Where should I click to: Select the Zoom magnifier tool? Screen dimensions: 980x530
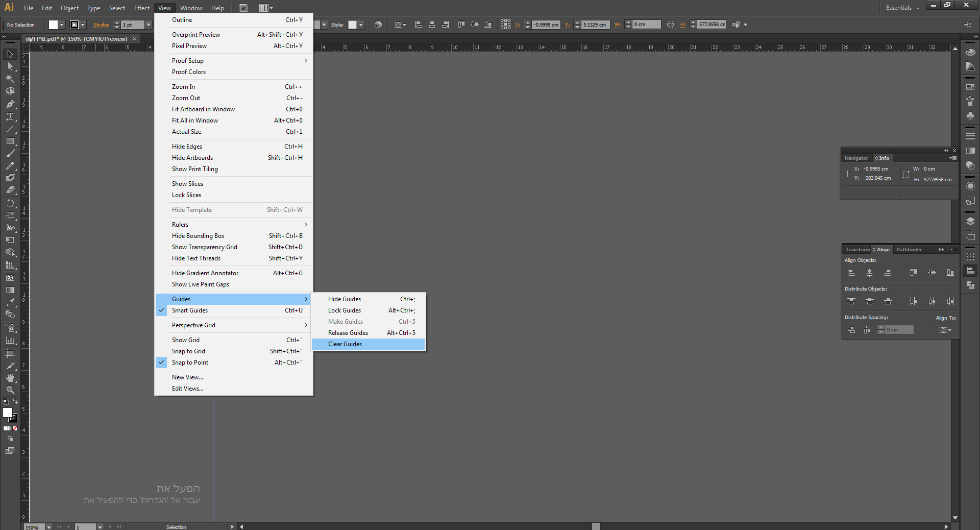(x=10, y=390)
